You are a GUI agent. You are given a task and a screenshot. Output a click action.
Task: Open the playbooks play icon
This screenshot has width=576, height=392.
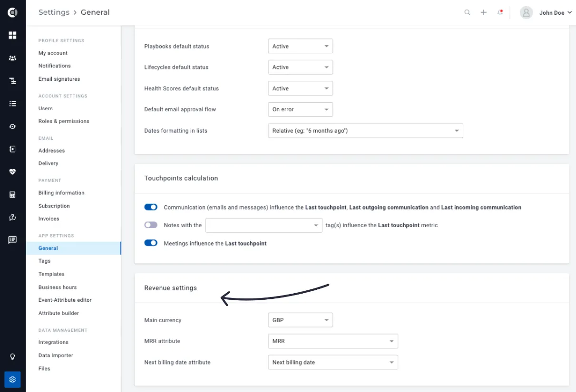[12, 149]
